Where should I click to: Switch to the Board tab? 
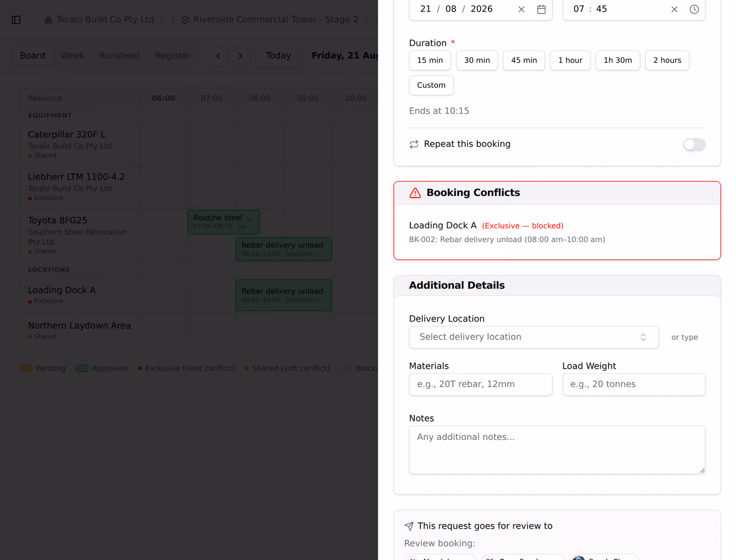pyautogui.click(x=33, y=56)
